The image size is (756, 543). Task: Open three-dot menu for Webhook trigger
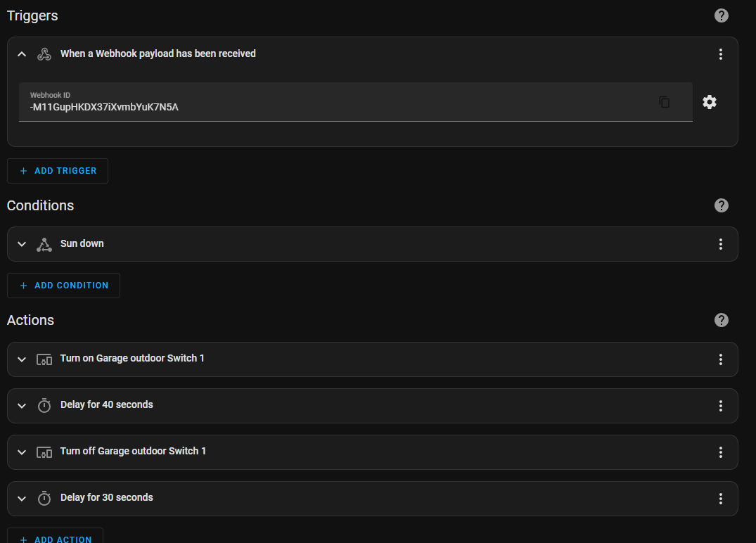720,54
